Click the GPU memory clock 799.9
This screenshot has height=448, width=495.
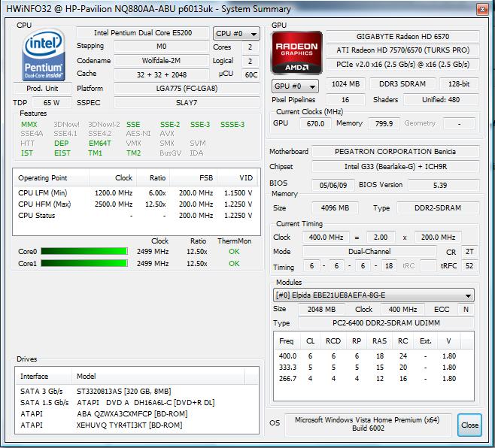tap(384, 123)
